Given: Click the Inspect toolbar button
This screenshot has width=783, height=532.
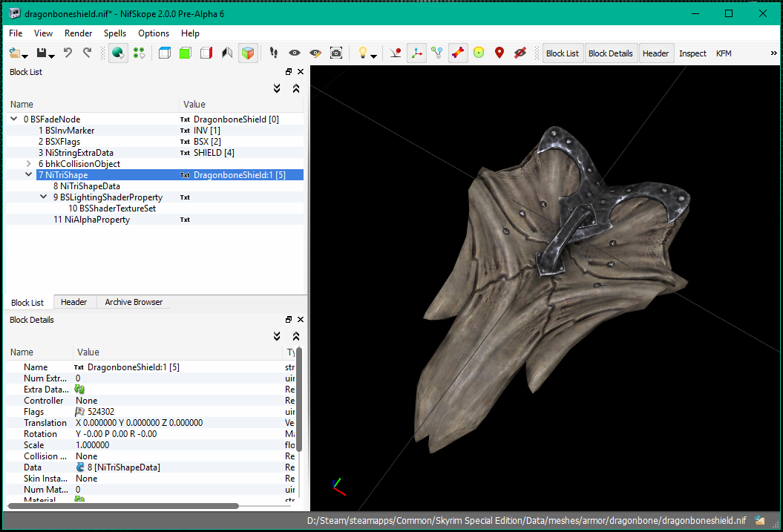Looking at the screenshot, I should click(x=692, y=53).
